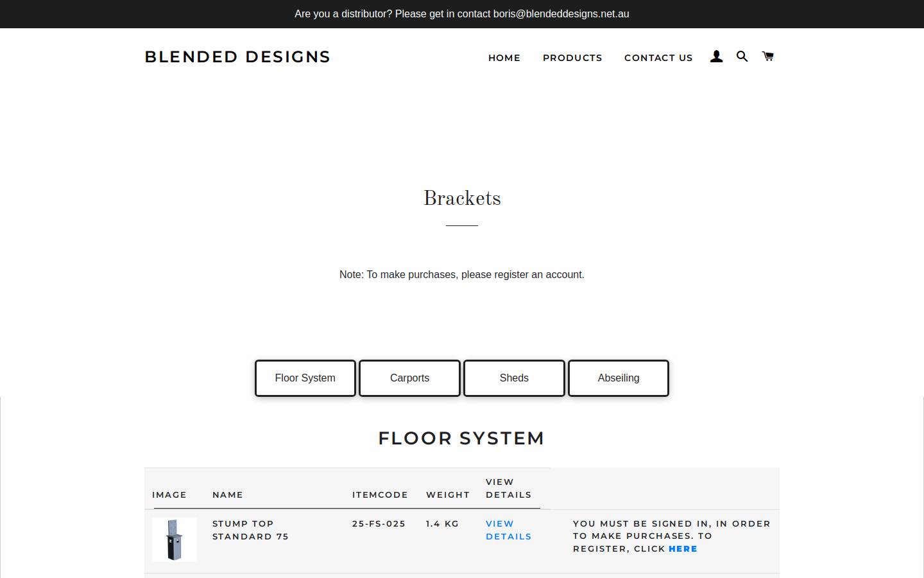Open the Products menu item
The image size is (924, 578).
coord(572,58)
